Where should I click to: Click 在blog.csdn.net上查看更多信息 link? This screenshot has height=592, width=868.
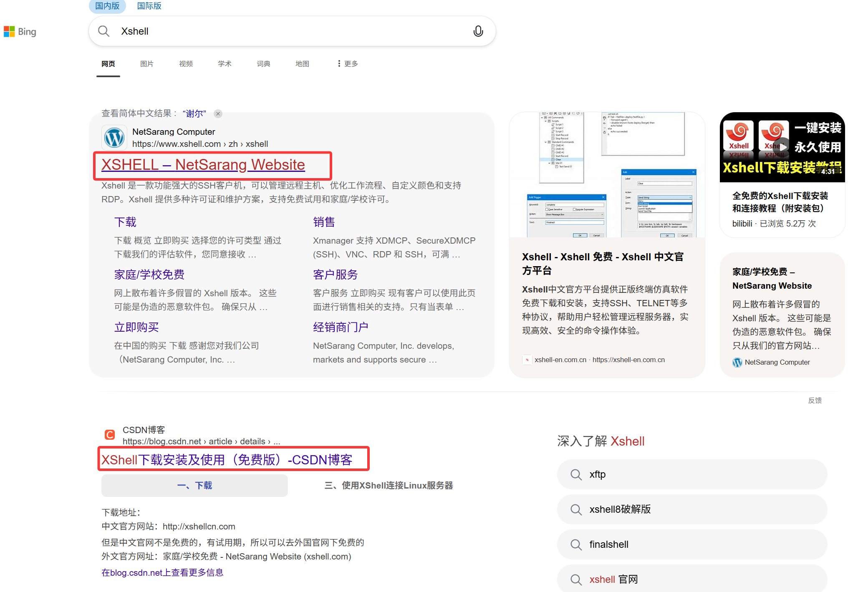coord(162,573)
